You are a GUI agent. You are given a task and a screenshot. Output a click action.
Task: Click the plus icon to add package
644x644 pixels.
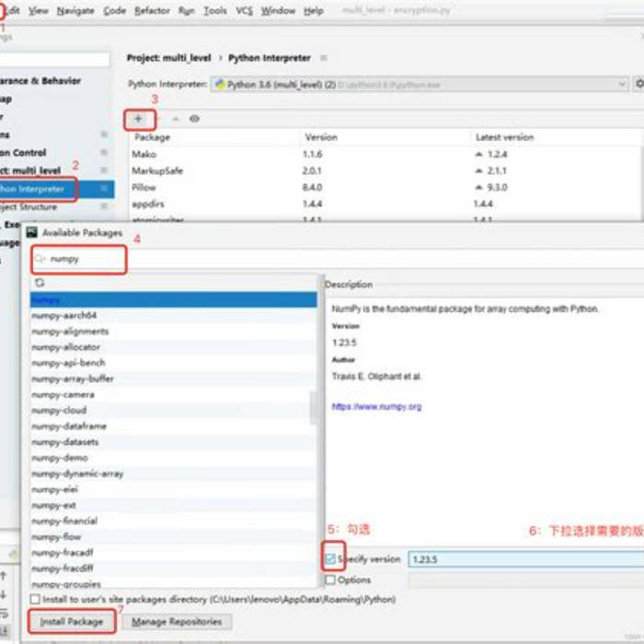[138, 119]
